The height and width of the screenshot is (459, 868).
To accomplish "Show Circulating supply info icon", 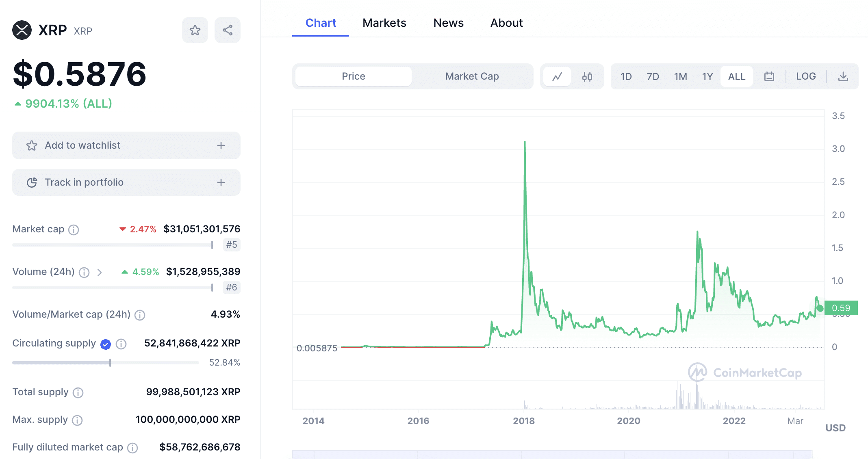I will [121, 344].
